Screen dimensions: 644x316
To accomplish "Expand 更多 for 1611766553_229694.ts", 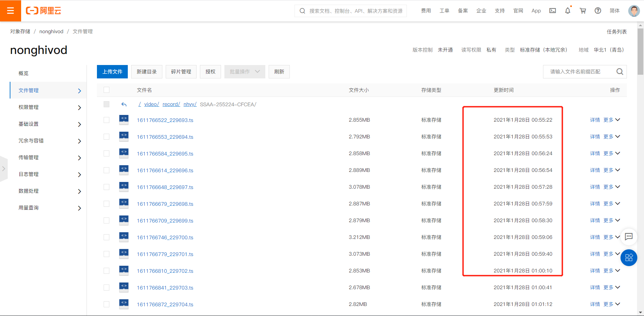I will point(612,137).
